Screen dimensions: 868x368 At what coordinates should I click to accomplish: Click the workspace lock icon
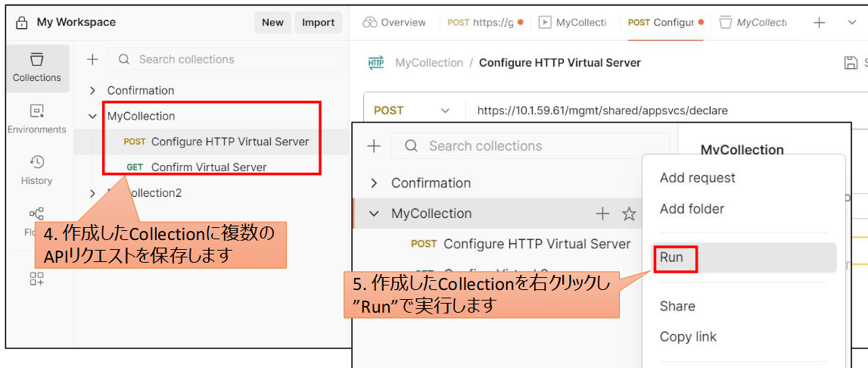click(22, 23)
